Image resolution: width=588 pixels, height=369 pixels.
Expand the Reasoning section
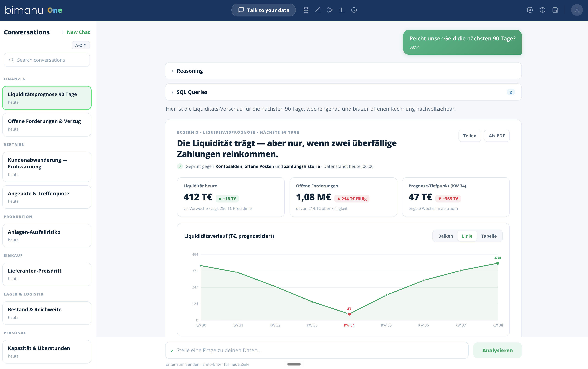click(x=343, y=71)
